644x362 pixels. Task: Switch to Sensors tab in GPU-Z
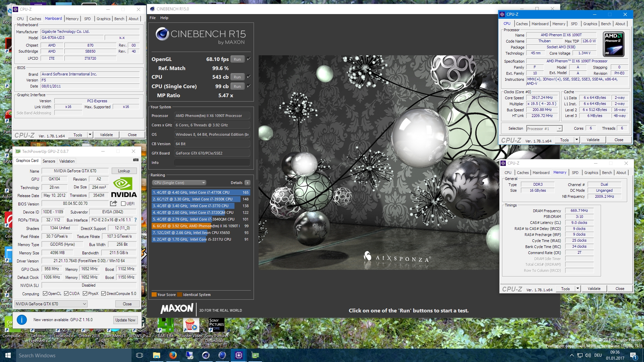coord(49,161)
